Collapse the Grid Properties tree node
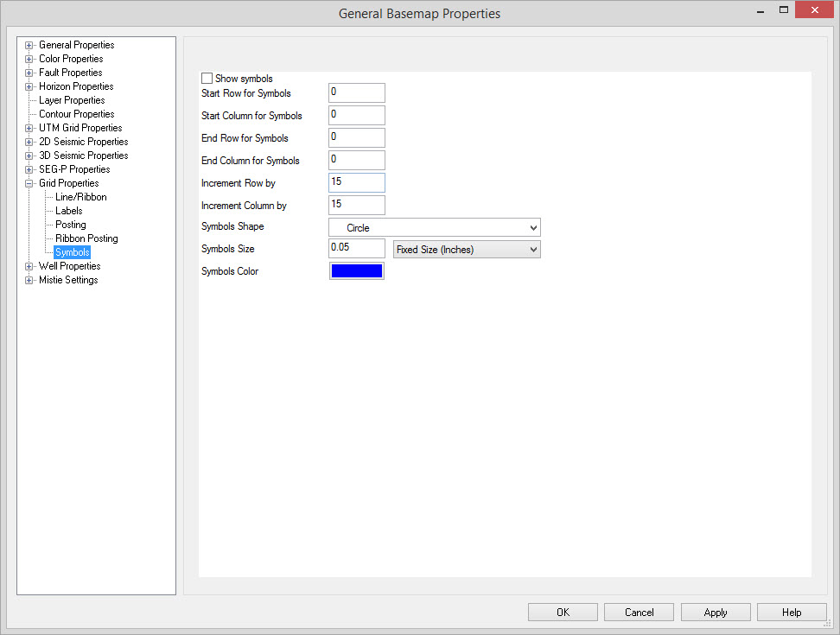The width and height of the screenshot is (840, 635). click(x=29, y=183)
